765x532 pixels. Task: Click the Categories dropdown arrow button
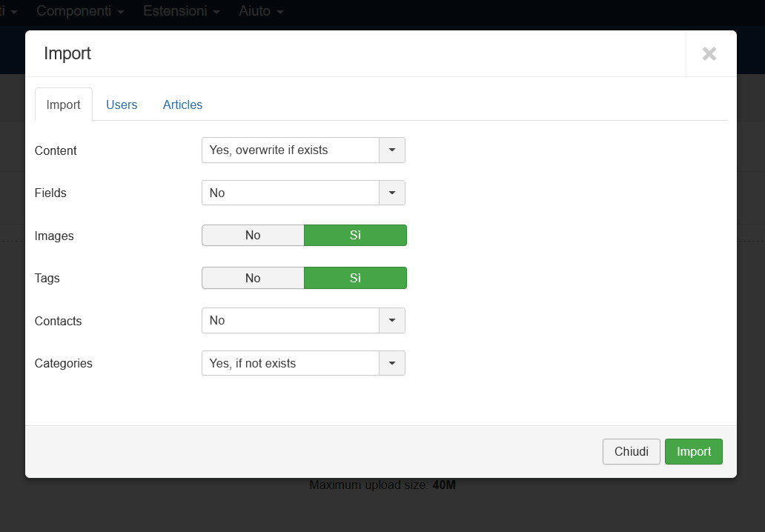(x=392, y=363)
